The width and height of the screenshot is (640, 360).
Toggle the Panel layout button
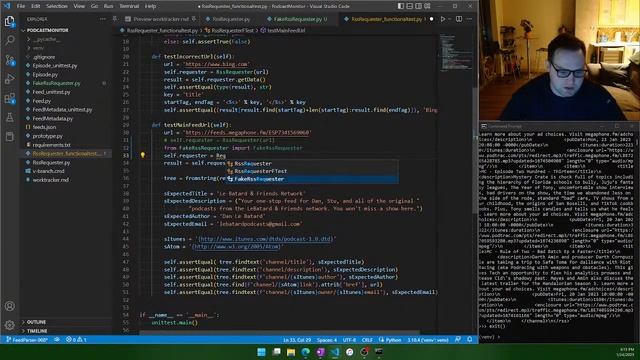coord(410,6)
